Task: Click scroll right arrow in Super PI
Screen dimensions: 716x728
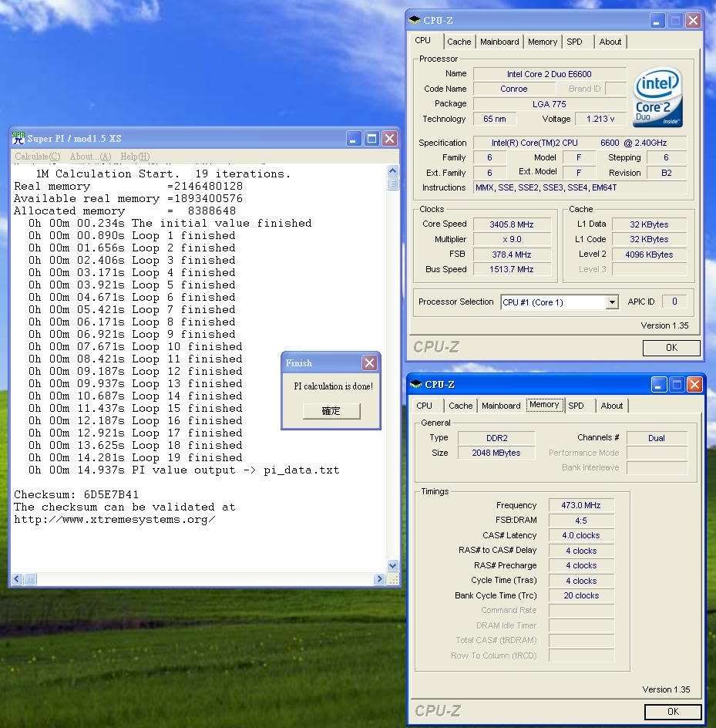Action: pos(379,579)
